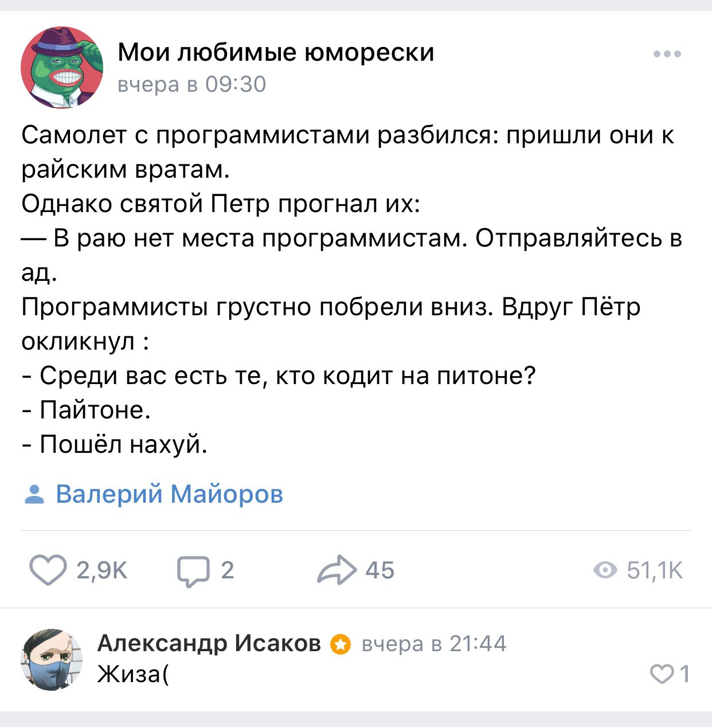This screenshot has width=712, height=728.
Task: Click the eye views icon
Action: 605,570
